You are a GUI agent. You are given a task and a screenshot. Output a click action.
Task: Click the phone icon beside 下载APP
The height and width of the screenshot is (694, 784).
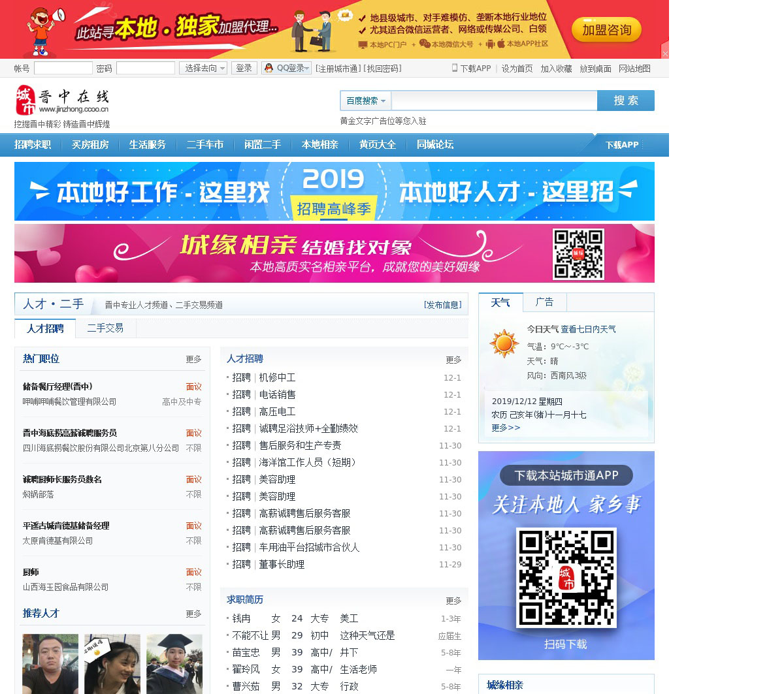(455, 68)
